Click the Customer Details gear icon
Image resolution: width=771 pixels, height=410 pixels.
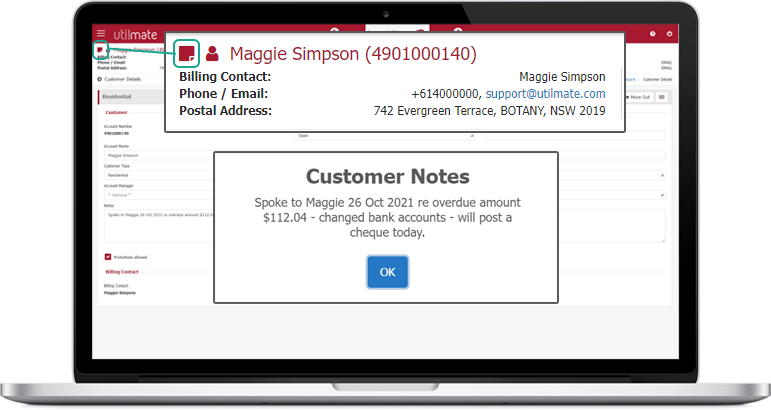(100, 78)
